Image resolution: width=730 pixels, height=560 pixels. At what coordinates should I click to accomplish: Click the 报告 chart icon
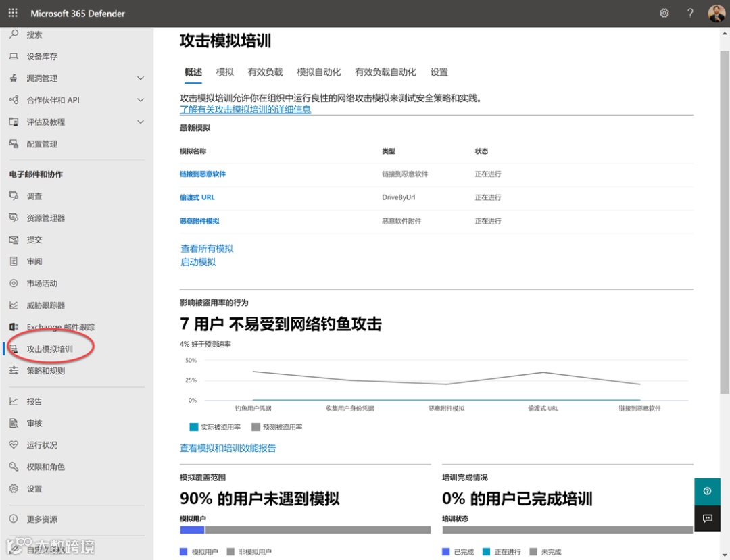coord(14,401)
